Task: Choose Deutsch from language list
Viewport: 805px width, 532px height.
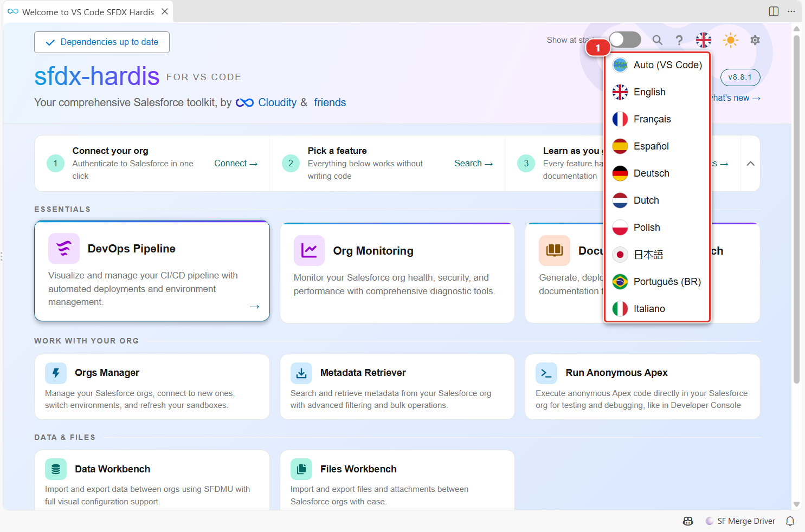Action: (x=657, y=173)
